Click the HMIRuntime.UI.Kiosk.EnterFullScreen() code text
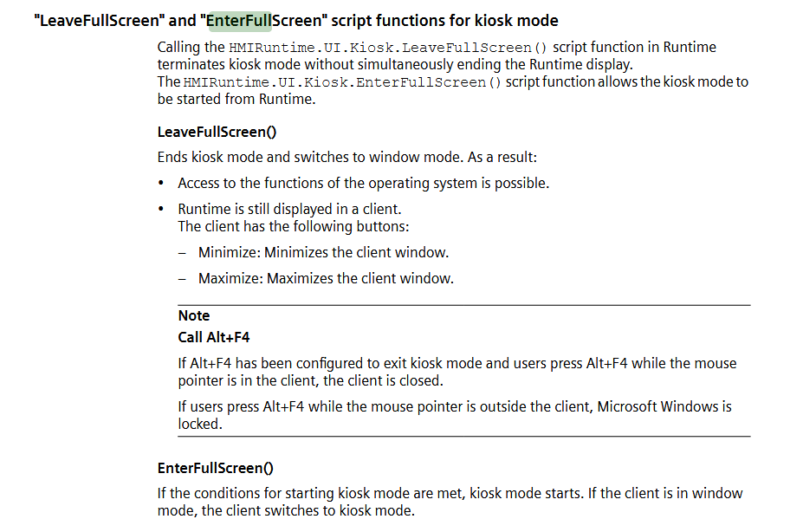The width and height of the screenshot is (803, 532). 342,82
